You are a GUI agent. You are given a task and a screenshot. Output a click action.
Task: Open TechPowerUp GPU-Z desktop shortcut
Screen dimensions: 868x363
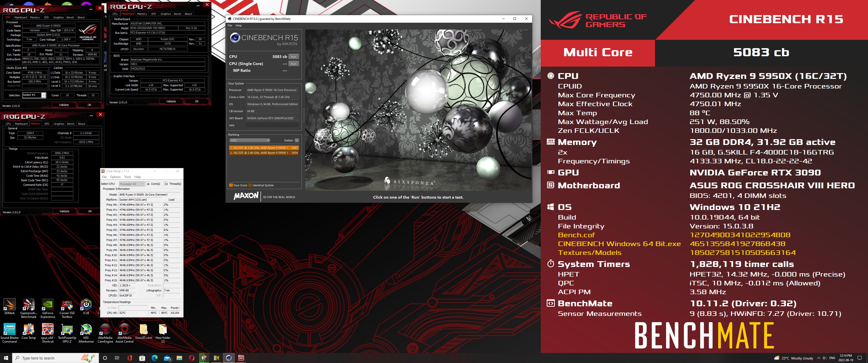click(67, 333)
